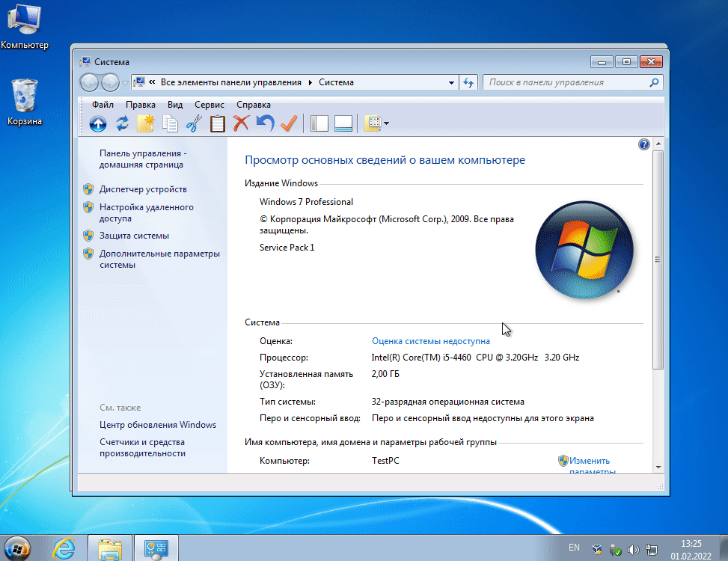The height and width of the screenshot is (561, 728).
Task: Click the Cut scissors toolbar icon
Action: click(194, 123)
